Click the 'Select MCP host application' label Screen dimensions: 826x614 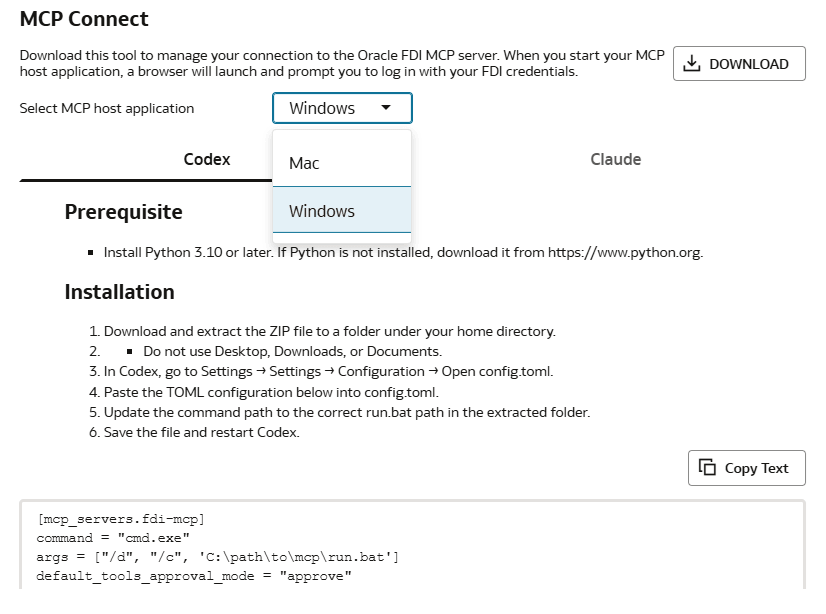point(107,108)
